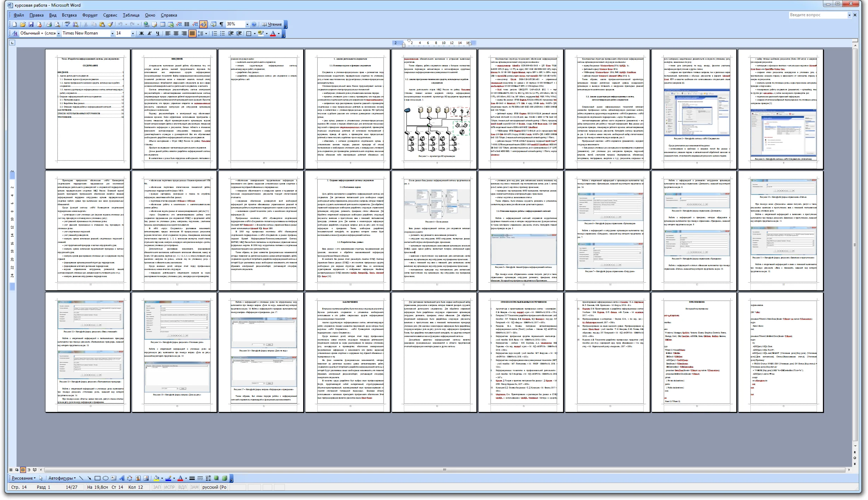The height and width of the screenshot is (500, 868).
Task: Insert a table using toolbar icon
Action: [x=163, y=24]
